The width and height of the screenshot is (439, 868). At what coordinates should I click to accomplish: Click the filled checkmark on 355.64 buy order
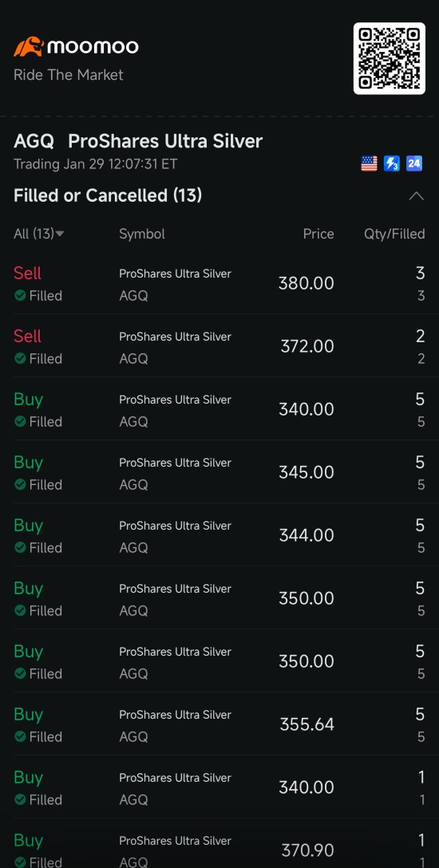20,737
